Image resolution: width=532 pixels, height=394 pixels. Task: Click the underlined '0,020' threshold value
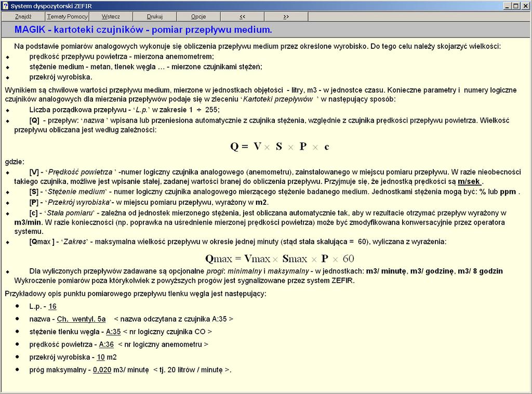[102, 370]
